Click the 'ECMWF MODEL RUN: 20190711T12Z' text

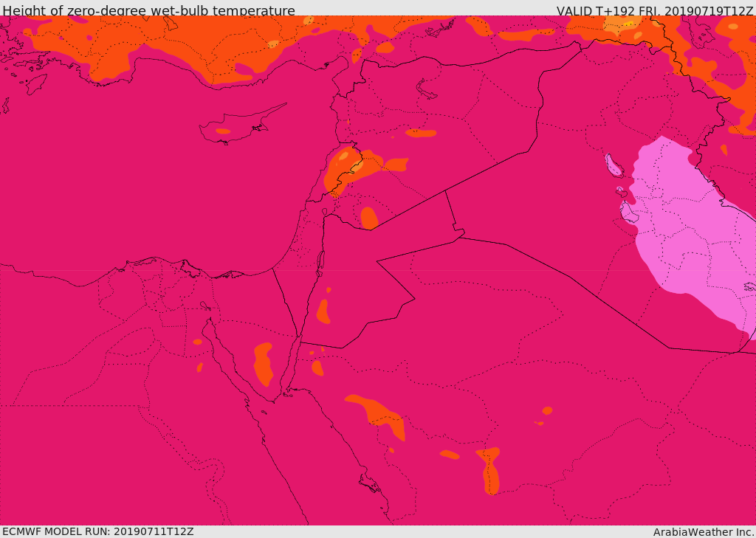click(x=98, y=532)
